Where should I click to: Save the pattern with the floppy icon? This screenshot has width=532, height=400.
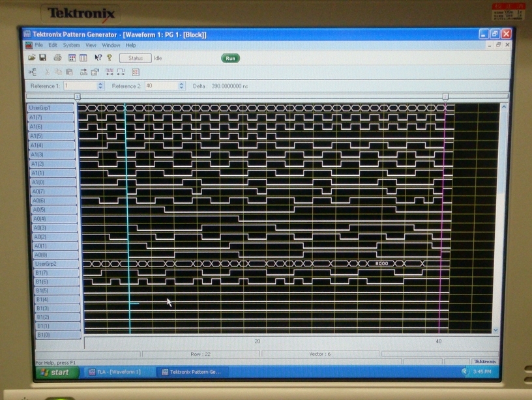click(43, 57)
